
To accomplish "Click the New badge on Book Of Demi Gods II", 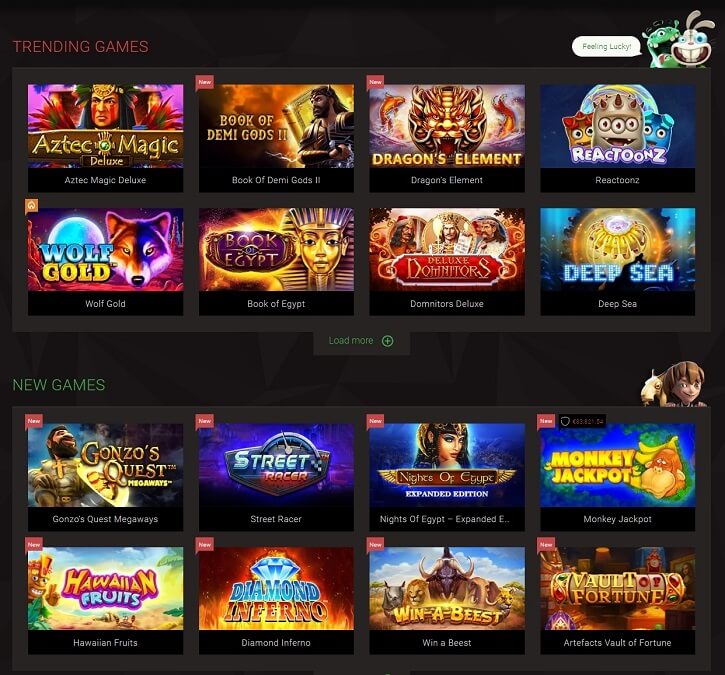I will (204, 82).
